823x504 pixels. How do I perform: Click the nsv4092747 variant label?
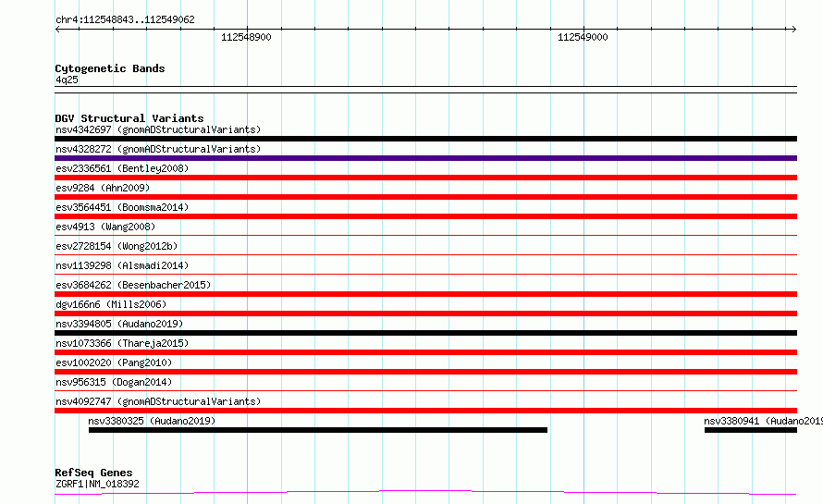(x=158, y=401)
